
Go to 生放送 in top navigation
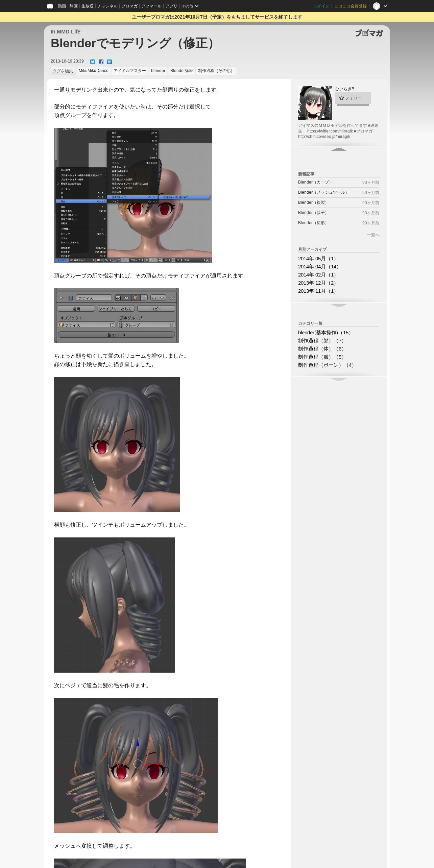click(x=87, y=6)
